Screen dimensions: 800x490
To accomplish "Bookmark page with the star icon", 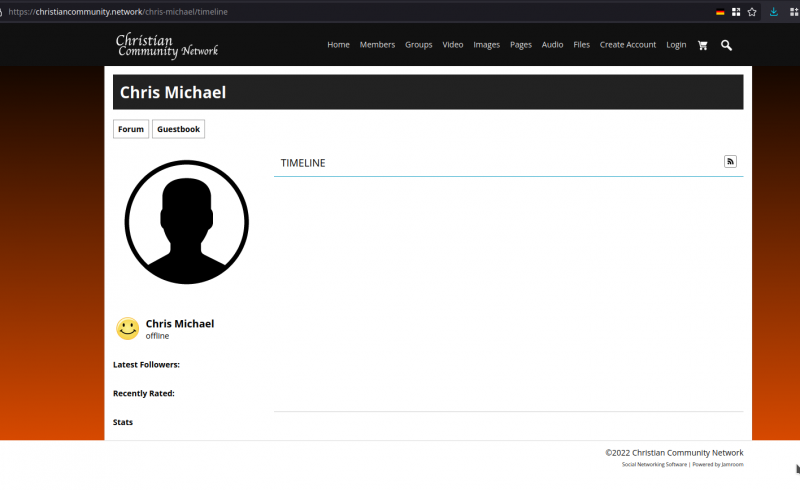I will click(752, 12).
